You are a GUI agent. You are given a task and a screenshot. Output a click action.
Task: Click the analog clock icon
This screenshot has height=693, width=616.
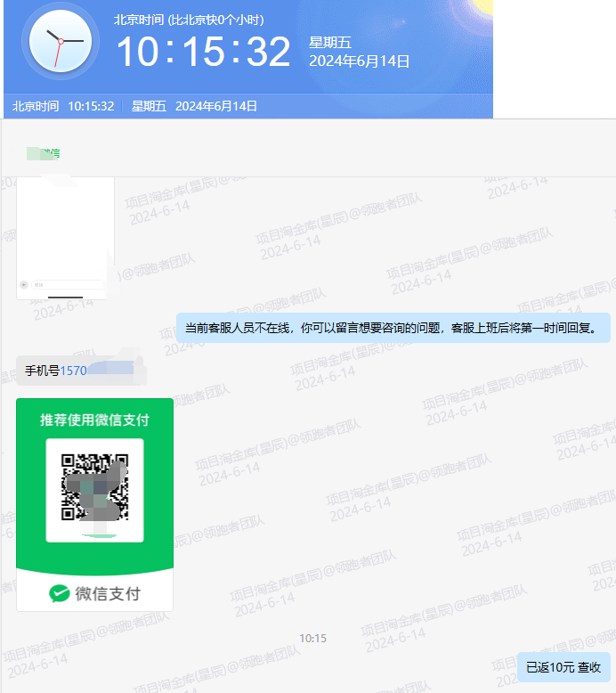point(60,44)
